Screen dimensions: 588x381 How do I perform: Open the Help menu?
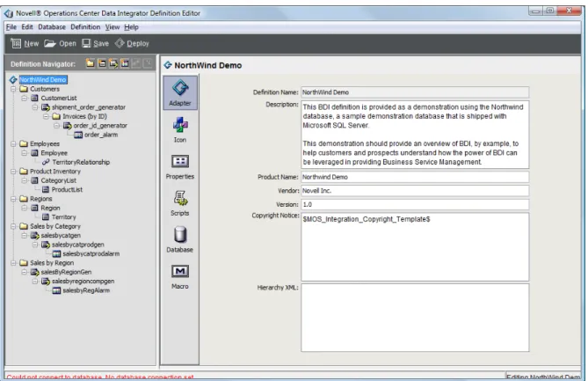tap(131, 27)
